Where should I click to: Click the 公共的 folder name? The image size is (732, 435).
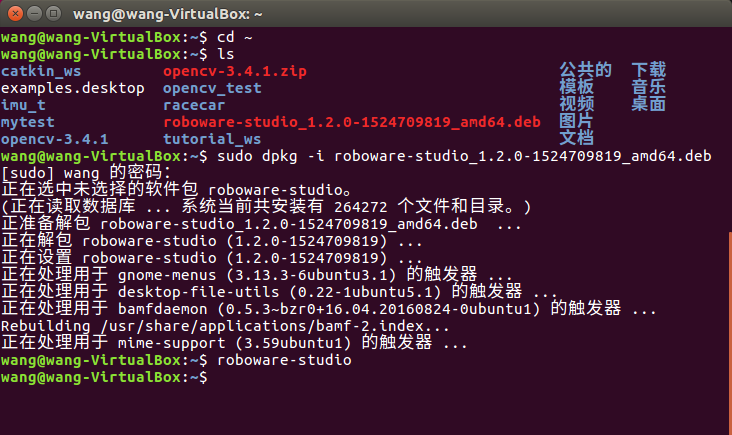(585, 70)
